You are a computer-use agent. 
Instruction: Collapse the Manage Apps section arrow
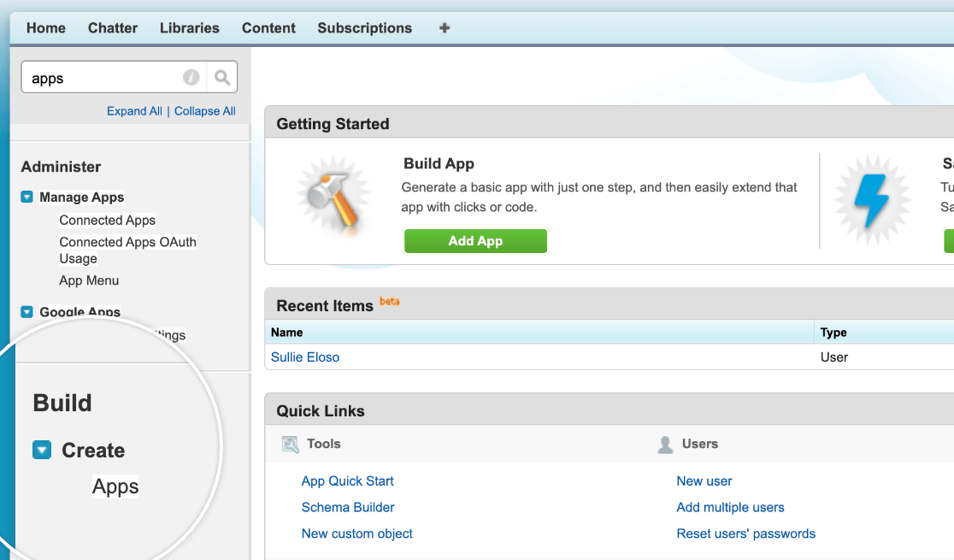(x=26, y=197)
